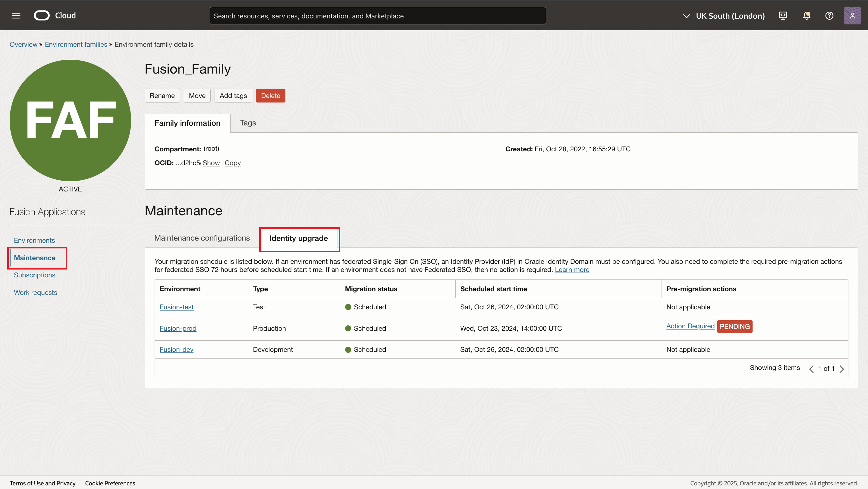Screen dimensions: 868x489
Task: Go to next page of results
Action: [x=841, y=369]
